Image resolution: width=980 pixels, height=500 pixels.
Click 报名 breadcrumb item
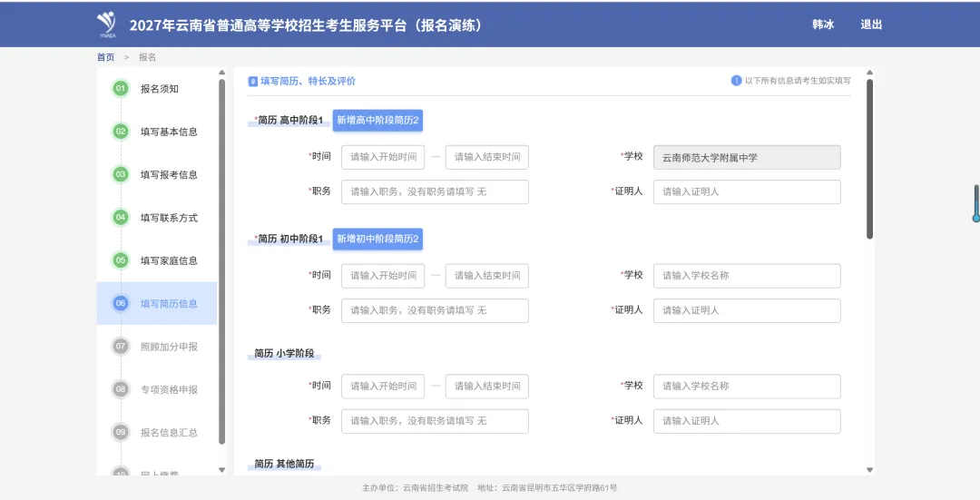[148, 57]
